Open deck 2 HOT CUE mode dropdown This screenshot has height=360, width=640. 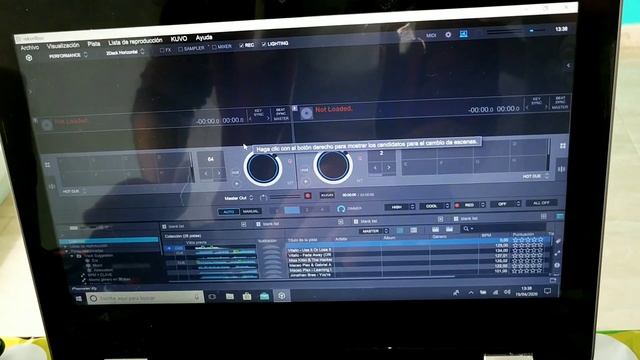pyautogui.click(x=536, y=176)
